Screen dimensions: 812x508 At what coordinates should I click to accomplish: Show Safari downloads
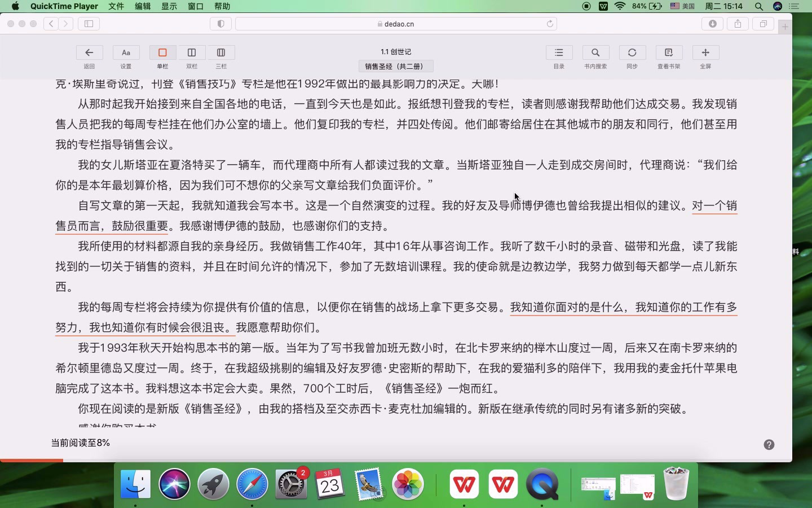click(x=713, y=24)
